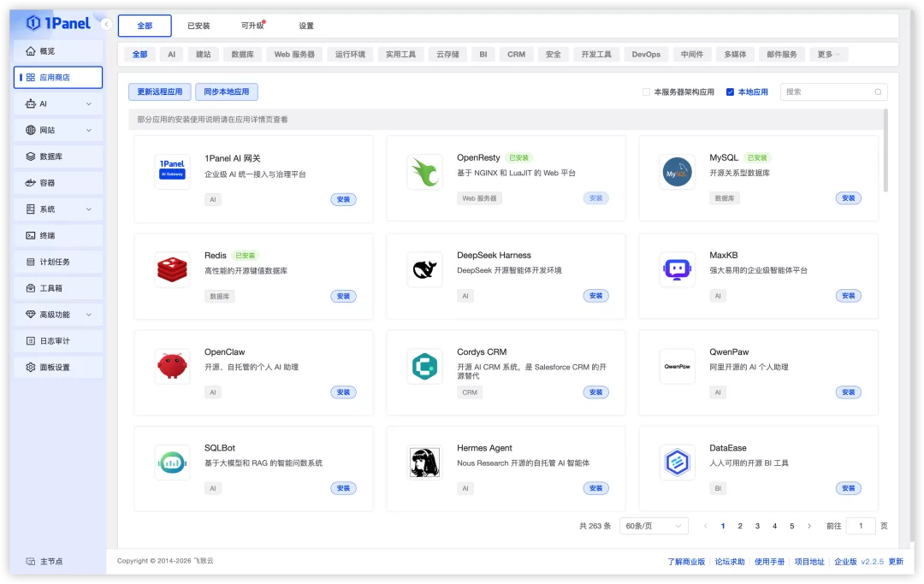Screen dimensions: 924x584
Task: Click the 同步本地应用 button
Action: coord(226,91)
